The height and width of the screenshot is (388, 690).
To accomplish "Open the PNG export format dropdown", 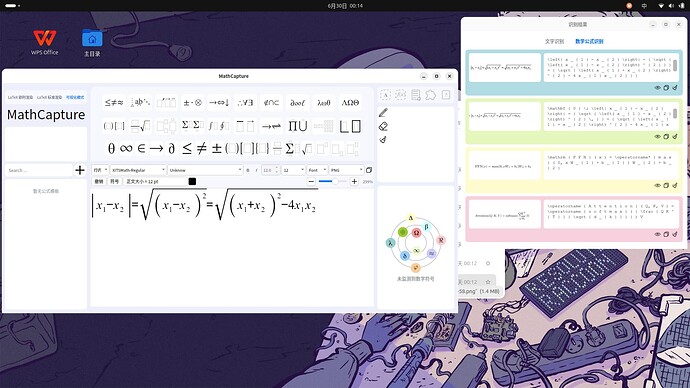I will [346, 170].
